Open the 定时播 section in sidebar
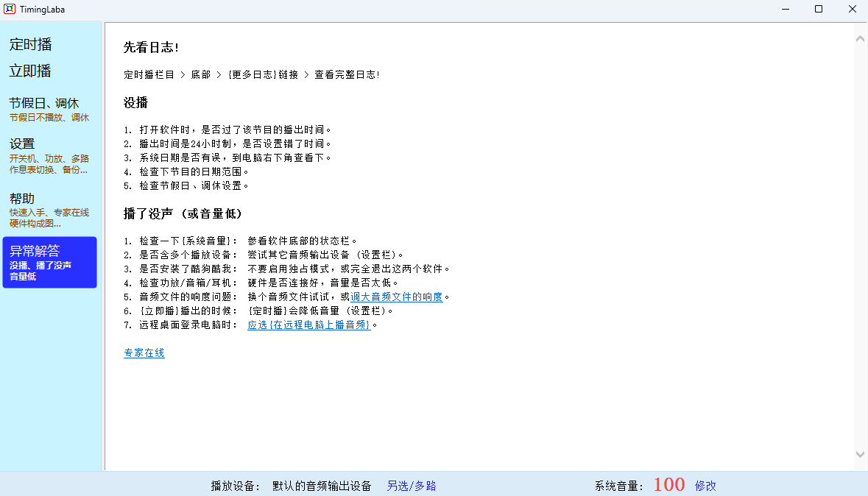Viewport: 868px width, 496px height. (x=31, y=45)
